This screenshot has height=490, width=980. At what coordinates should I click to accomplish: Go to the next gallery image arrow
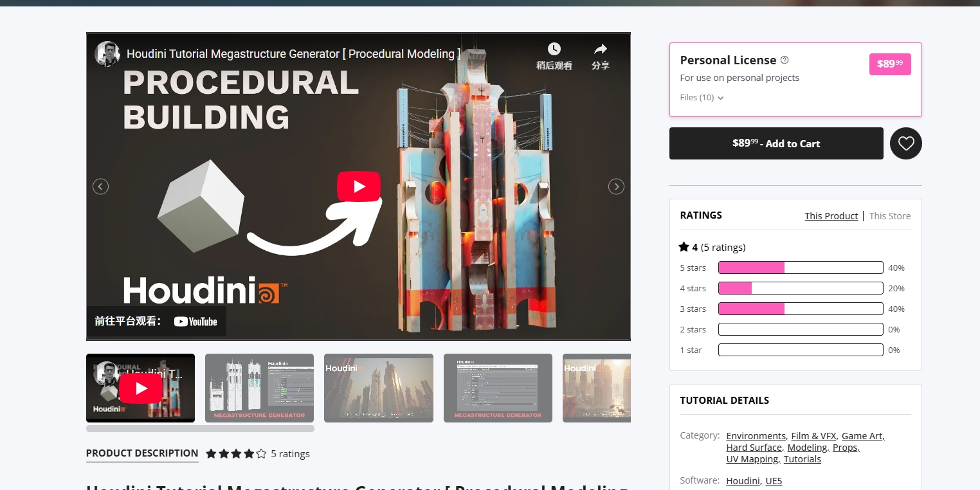coord(616,186)
